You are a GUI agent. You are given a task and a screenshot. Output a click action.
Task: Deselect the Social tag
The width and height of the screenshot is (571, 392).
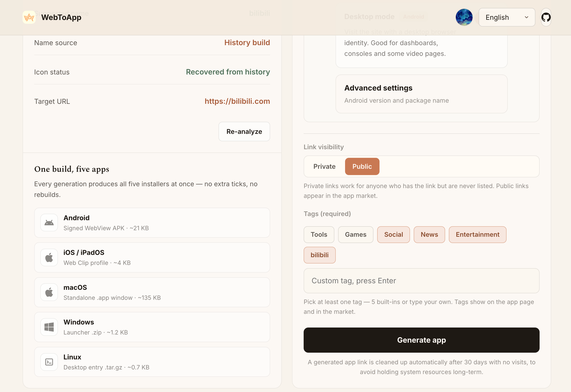[393, 234]
